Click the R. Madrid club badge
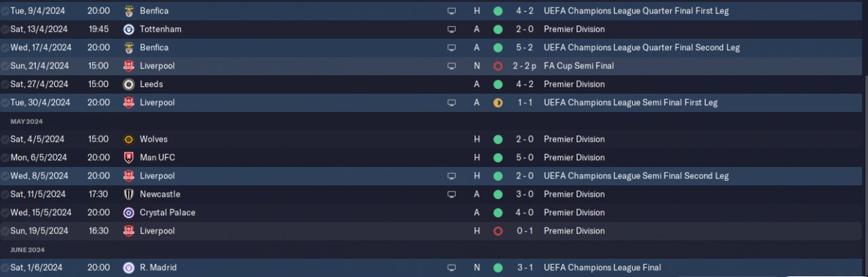Screen dimensions: 868x277 coord(129,267)
